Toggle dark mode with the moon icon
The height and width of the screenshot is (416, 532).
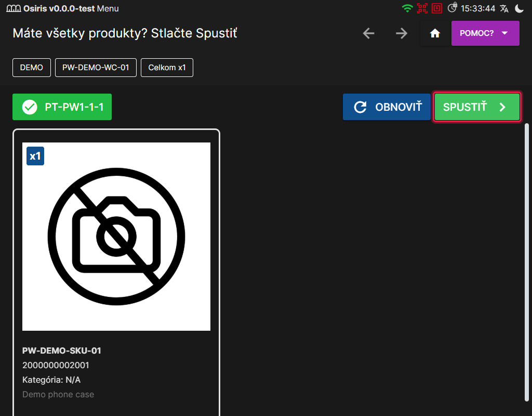(520, 8)
